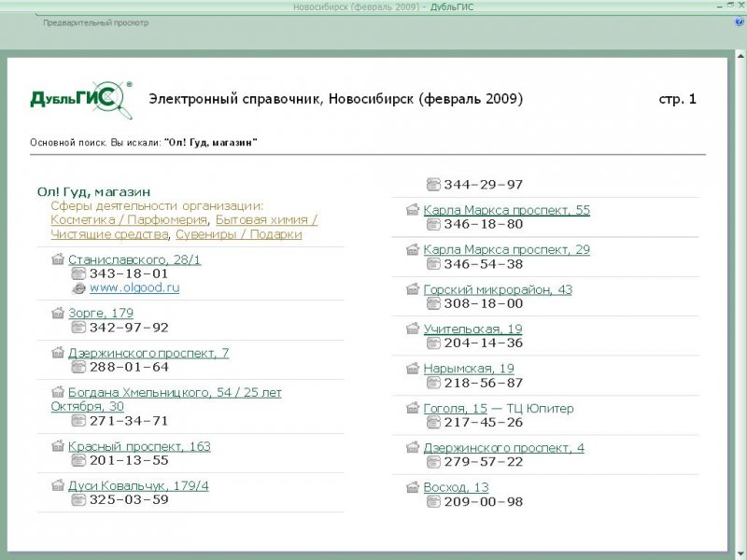Click the Сферы деятельности организации label
Screen dimensions: 747x560
point(157,206)
